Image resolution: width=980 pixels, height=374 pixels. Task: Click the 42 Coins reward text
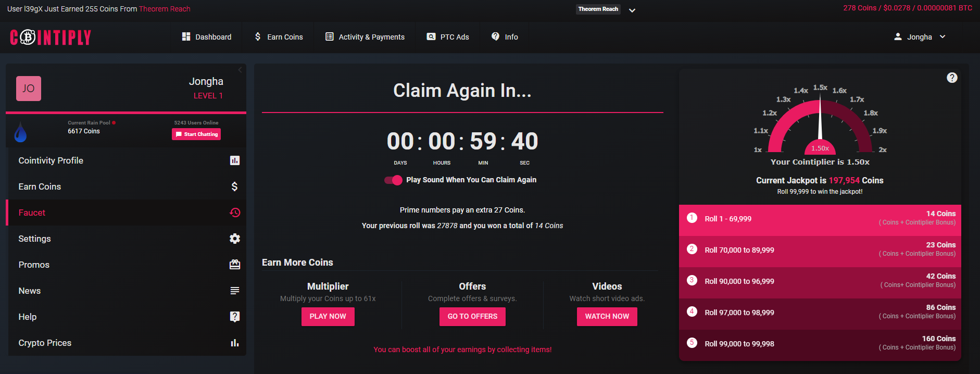click(x=941, y=276)
